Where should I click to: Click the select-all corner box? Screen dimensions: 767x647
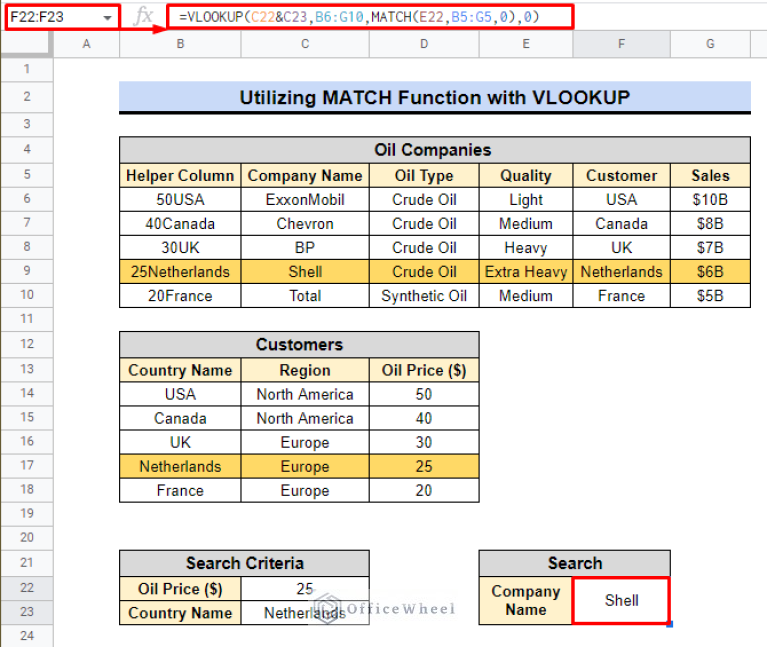(26, 44)
